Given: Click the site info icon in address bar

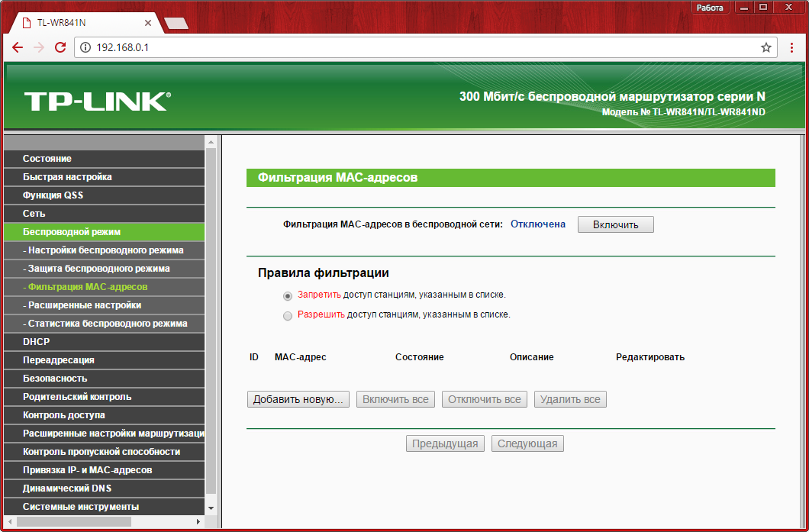Looking at the screenshot, I should [85, 47].
